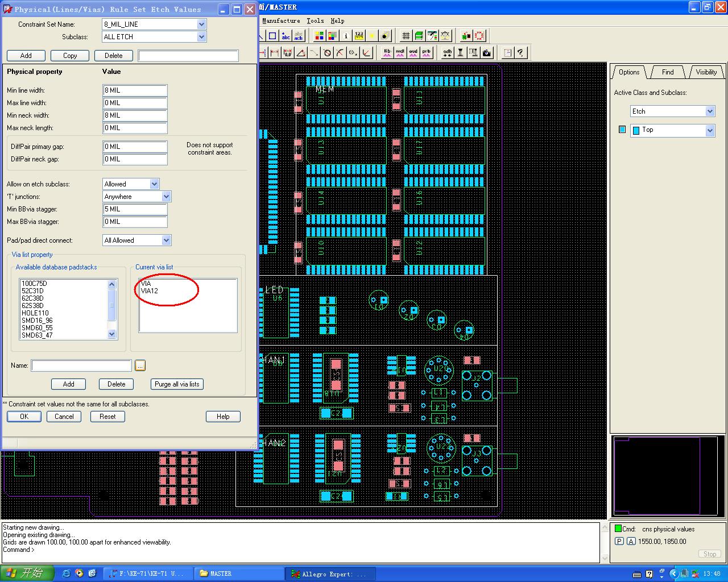
Task: Click the yellow Highlight sun icon
Action: 372,36
